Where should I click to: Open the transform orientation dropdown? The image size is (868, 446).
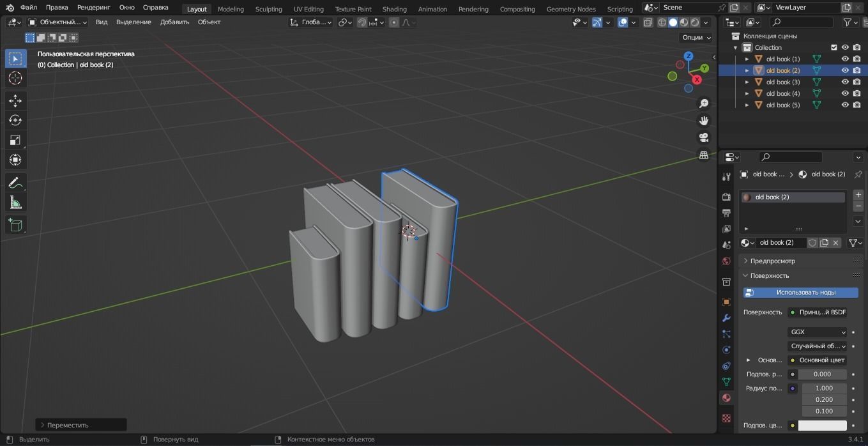310,22
